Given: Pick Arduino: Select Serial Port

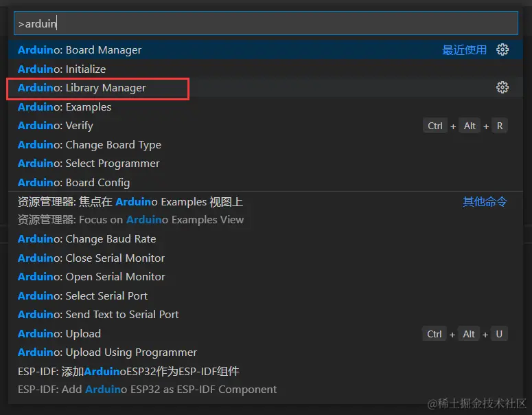Looking at the screenshot, I should pos(266,295).
